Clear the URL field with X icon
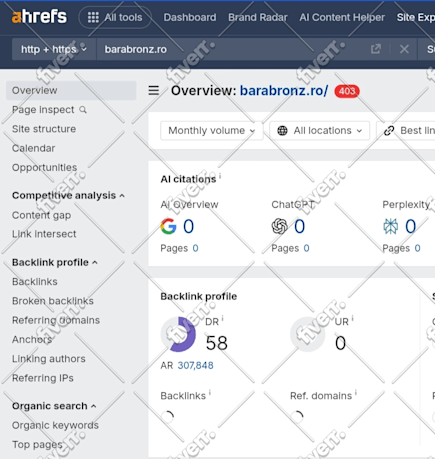Viewport: 435px width, 459px height. (404, 49)
